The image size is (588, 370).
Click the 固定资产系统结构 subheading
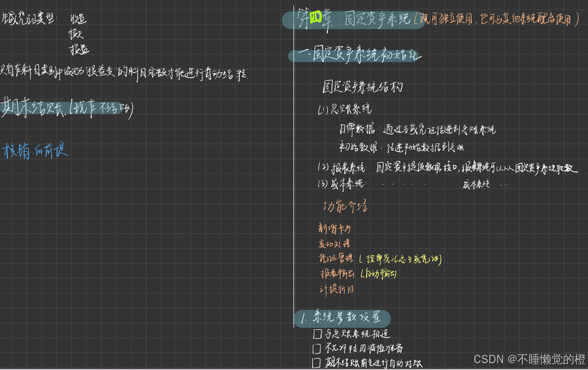363,87
